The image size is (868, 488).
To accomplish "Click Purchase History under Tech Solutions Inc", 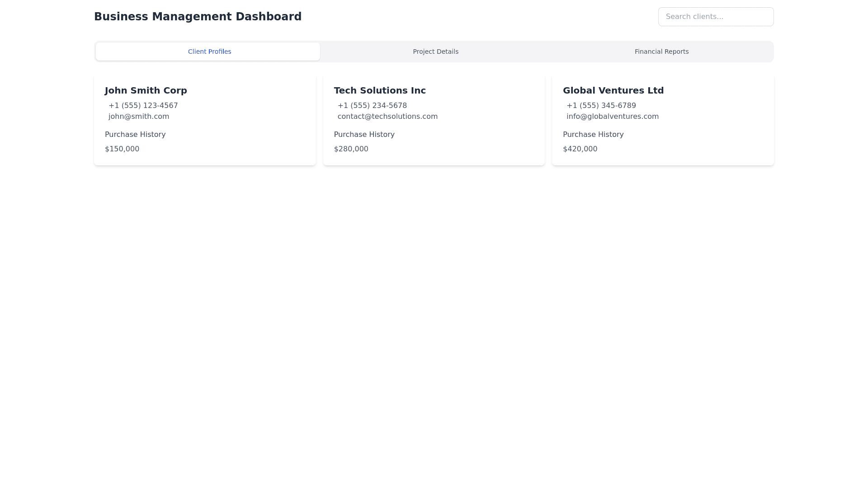I will click(364, 134).
